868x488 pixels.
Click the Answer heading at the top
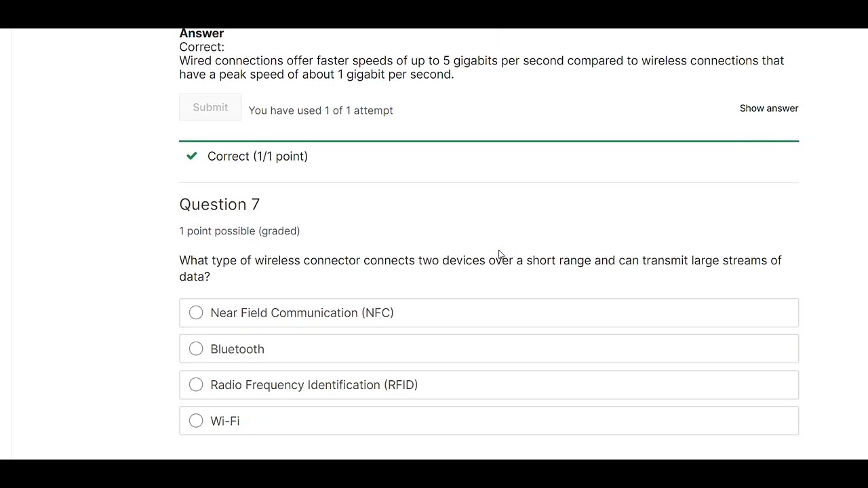point(201,34)
